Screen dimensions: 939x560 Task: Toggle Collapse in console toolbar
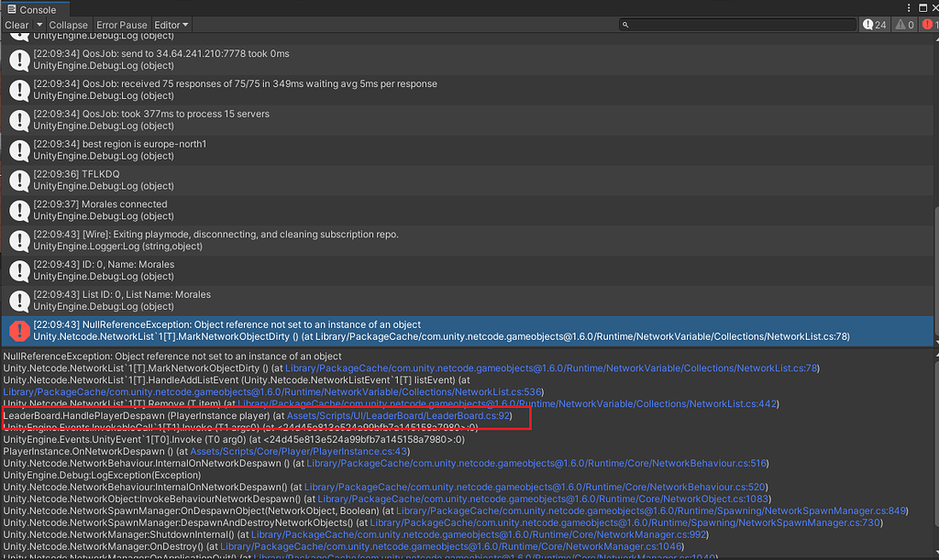click(x=69, y=25)
